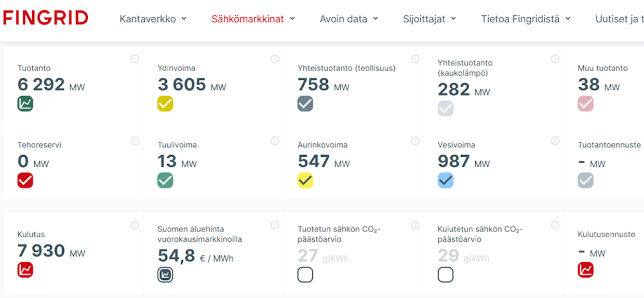Screen dimensions: 644x298
Task: Click the red Kulutus chart icon
Action: click(25, 270)
